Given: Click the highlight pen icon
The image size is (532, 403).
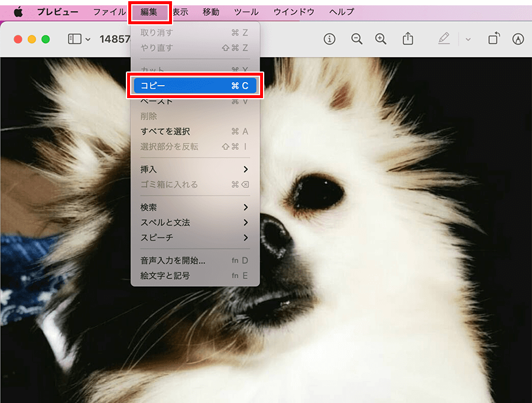Looking at the screenshot, I should pos(444,38).
